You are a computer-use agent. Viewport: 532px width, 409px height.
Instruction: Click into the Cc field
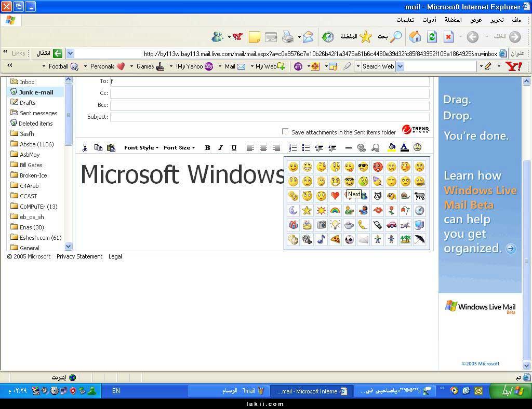point(270,93)
